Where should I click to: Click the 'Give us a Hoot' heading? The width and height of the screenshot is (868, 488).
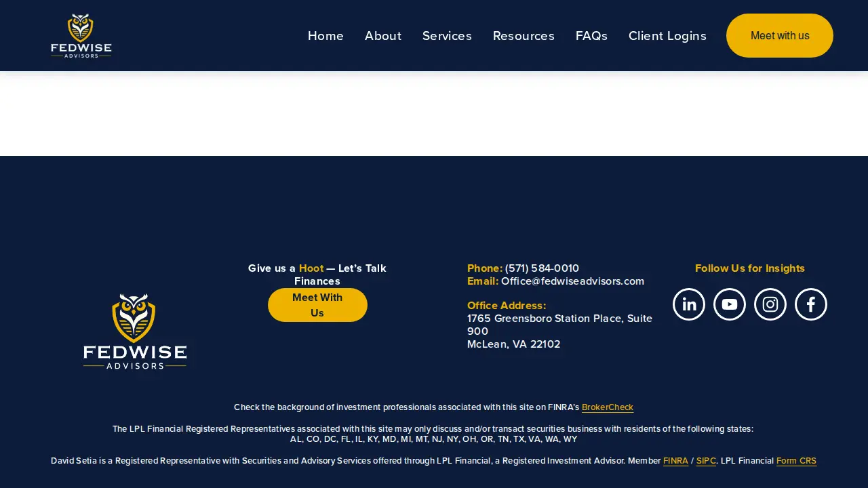point(317,274)
